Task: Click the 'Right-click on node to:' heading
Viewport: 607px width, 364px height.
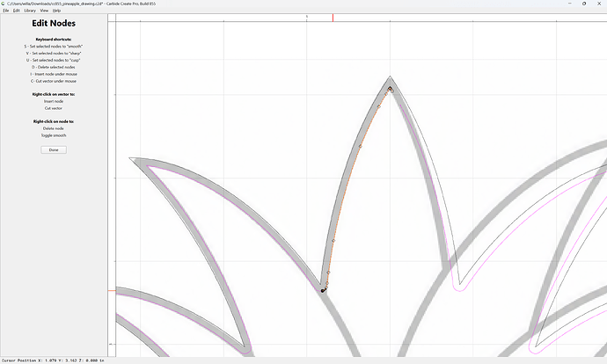Action: 54,121
